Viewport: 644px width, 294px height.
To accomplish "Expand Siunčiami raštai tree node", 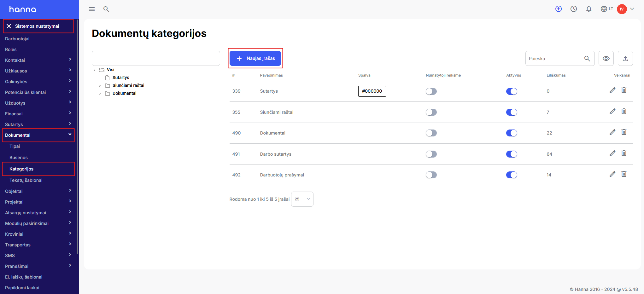I will tap(100, 86).
